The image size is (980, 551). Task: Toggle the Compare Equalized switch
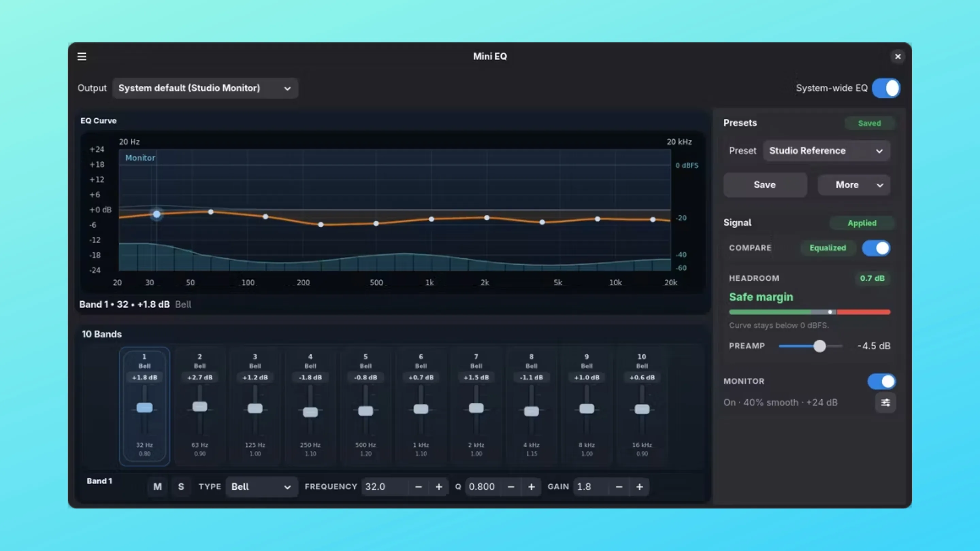[876, 248]
